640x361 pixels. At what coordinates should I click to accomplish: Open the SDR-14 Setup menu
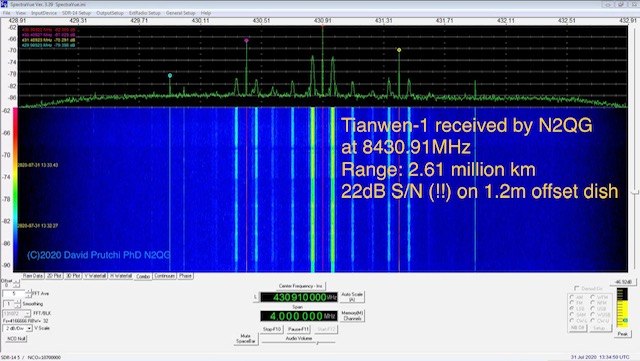76,13
